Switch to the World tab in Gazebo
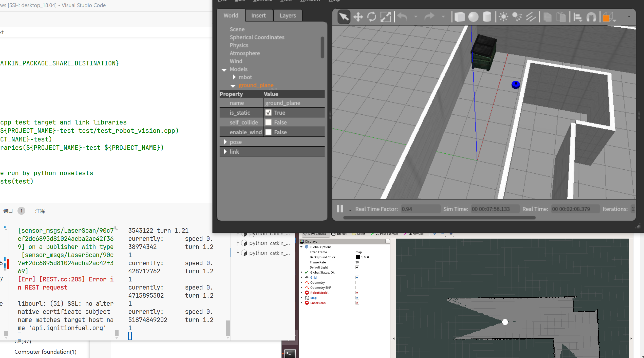The width and height of the screenshot is (644, 358). (x=231, y=15)
